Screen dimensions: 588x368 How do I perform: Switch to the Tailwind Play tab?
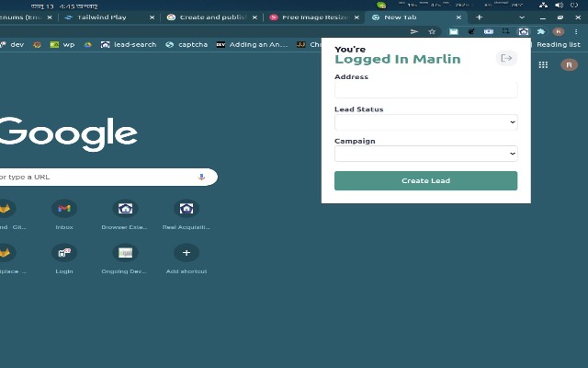click(x=109, y=17)
